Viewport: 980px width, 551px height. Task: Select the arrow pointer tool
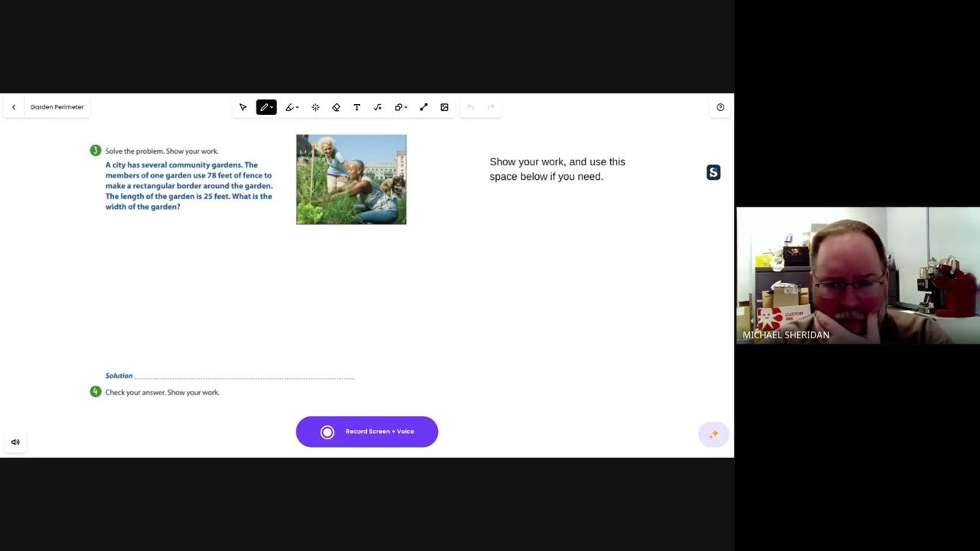243,107
